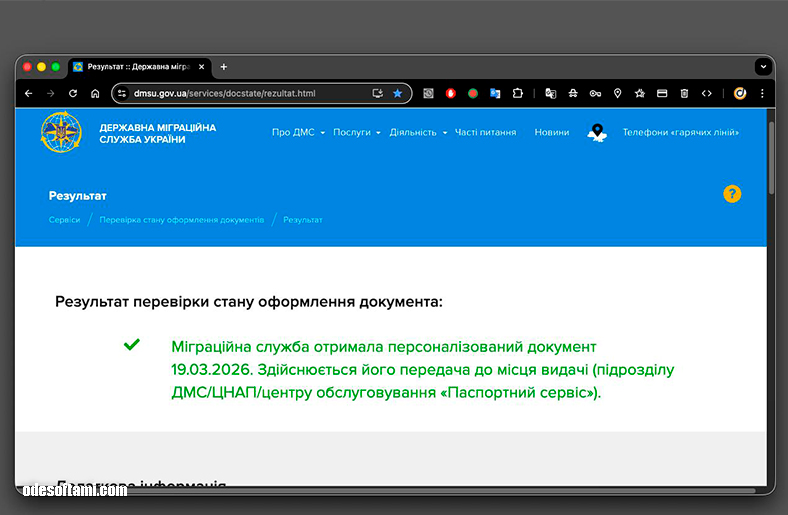Click the State Migration Service emblem logo
Viewport: 788px width, 515px height.
coord(62,133)
